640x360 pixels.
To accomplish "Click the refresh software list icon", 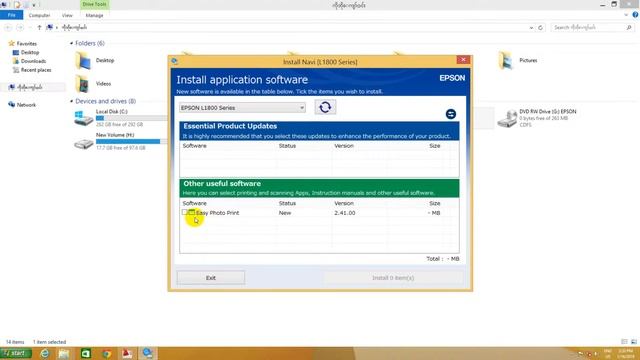I will tap(325, 107).
